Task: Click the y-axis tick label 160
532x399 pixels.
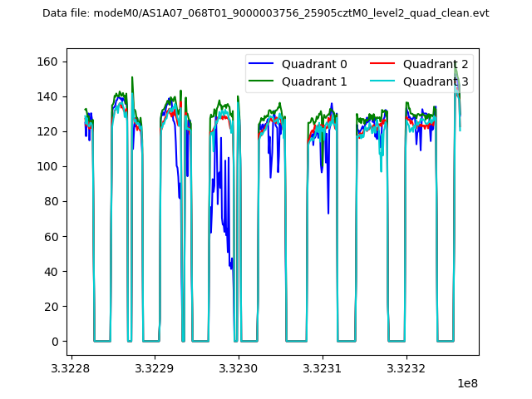Action: 49,62
